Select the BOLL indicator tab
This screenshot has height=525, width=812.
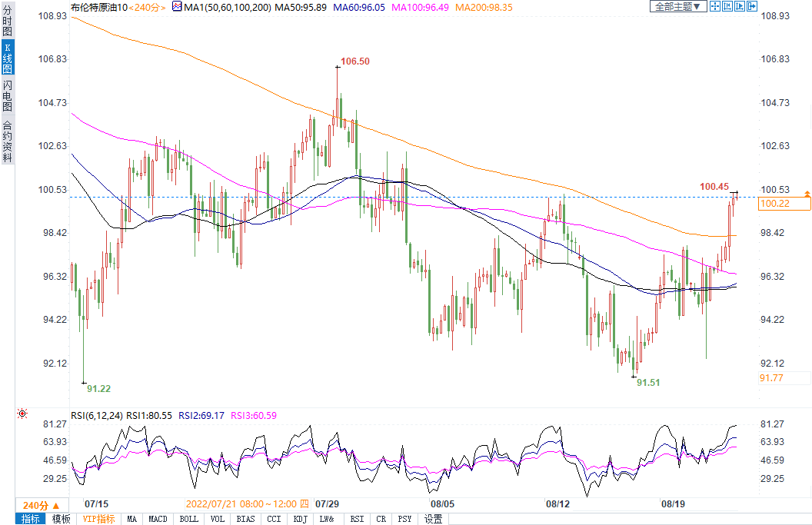[x=188, y=519]
